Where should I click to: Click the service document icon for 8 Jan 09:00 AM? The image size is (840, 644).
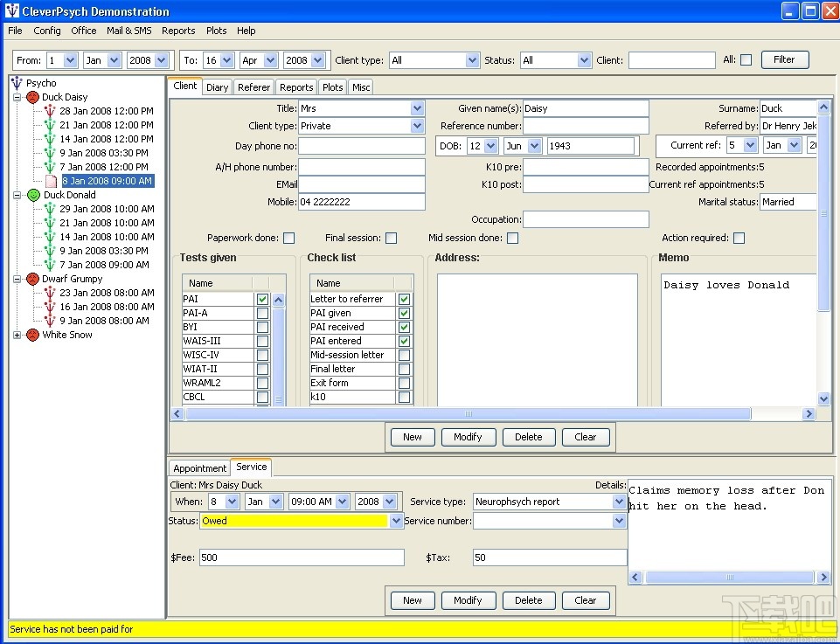tap(52, 181)
